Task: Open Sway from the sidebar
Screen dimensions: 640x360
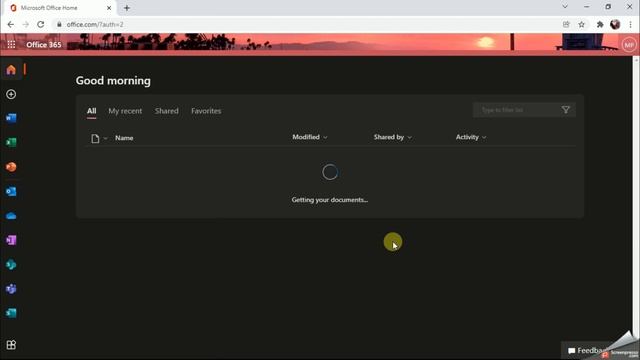Action: (x=11, y=313)
